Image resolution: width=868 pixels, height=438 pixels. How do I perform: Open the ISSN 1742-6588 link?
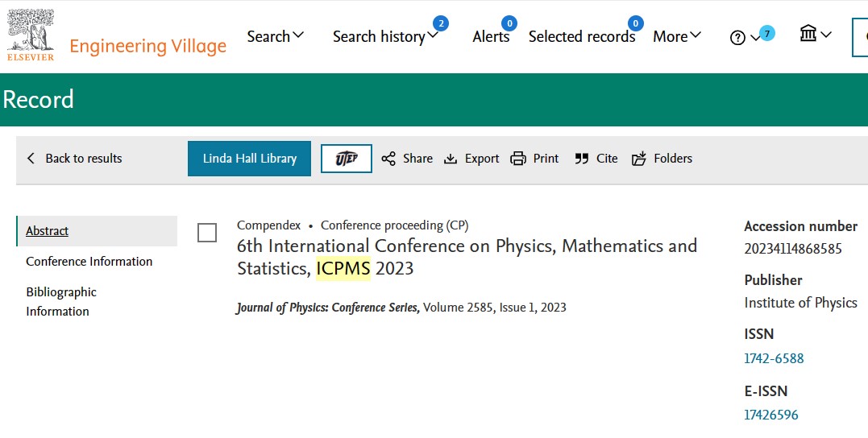pyautogui.click(x=774, y=358)
